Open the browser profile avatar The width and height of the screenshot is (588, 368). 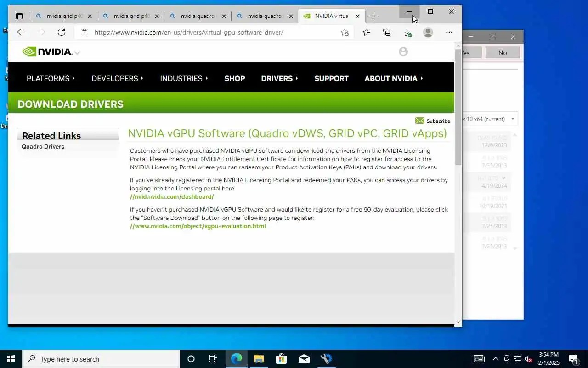pyautogui.click(x=428, y=32)
